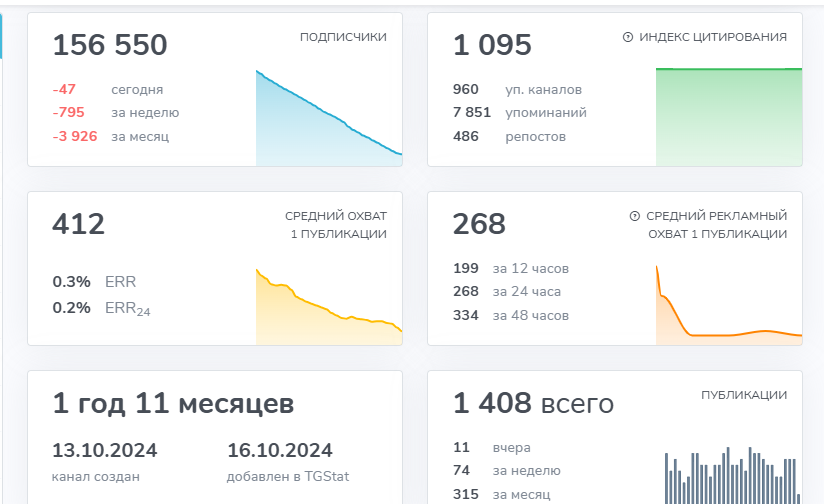Click help icon beside СРЕДНИЙ РЕКЛАМНЫЙ ОХВАТ

tap(634, 216)
